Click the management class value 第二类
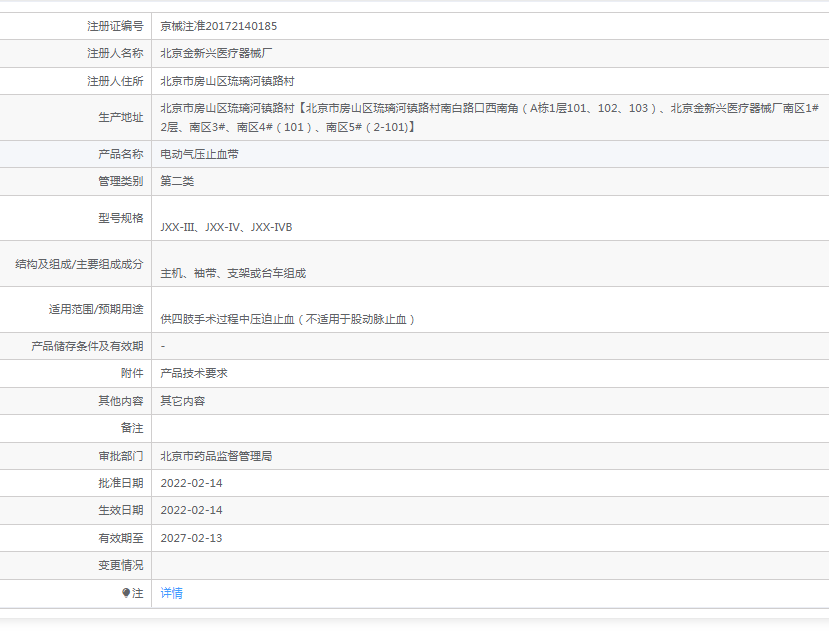Screen dimensions: 829x637 click(x=177, y=181)
